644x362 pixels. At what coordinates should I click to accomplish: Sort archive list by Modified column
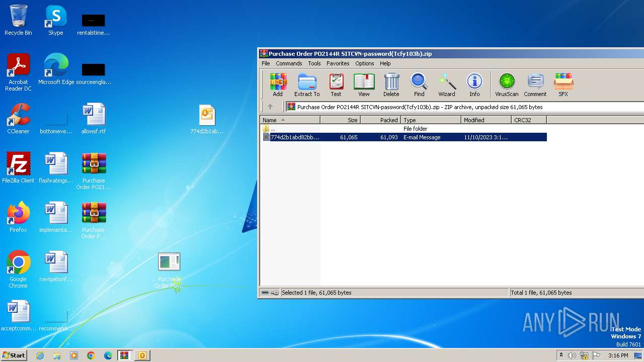point(487,120)
